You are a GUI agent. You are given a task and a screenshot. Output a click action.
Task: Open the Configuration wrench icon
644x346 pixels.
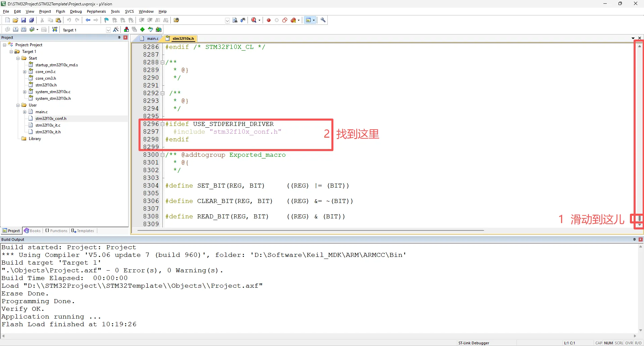(x=323, y=20)
